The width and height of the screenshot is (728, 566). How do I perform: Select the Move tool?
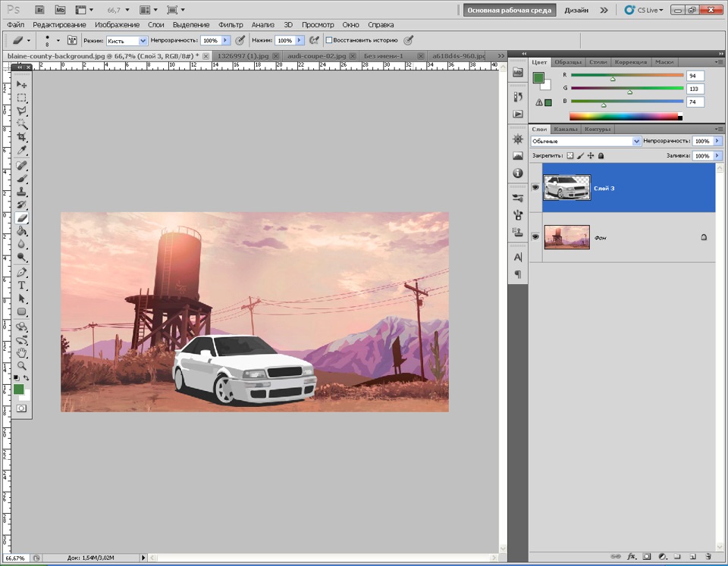coord(21,84)
